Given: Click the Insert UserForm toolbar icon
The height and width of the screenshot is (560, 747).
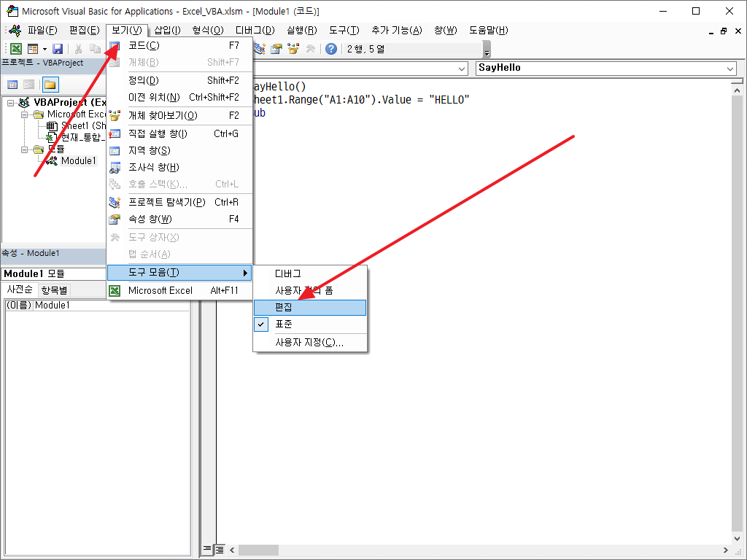Looking at the screenshot, I should click(x=33, y=49).
